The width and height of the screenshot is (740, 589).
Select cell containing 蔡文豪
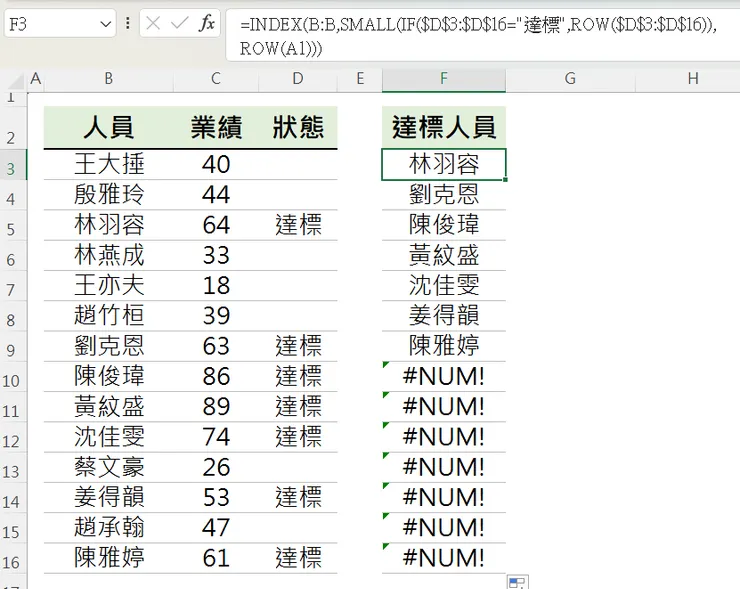[109, 467]
